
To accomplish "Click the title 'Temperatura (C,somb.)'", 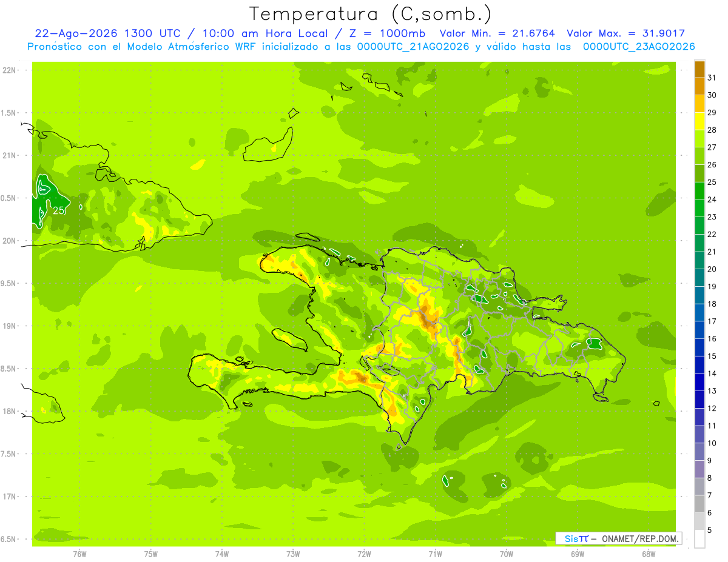I will point(371,14).
